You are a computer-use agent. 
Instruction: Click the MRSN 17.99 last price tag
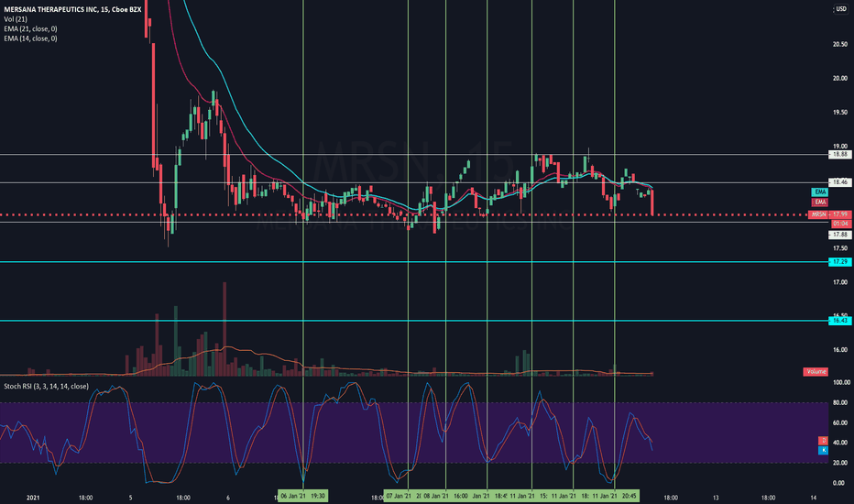click(829, 214)
